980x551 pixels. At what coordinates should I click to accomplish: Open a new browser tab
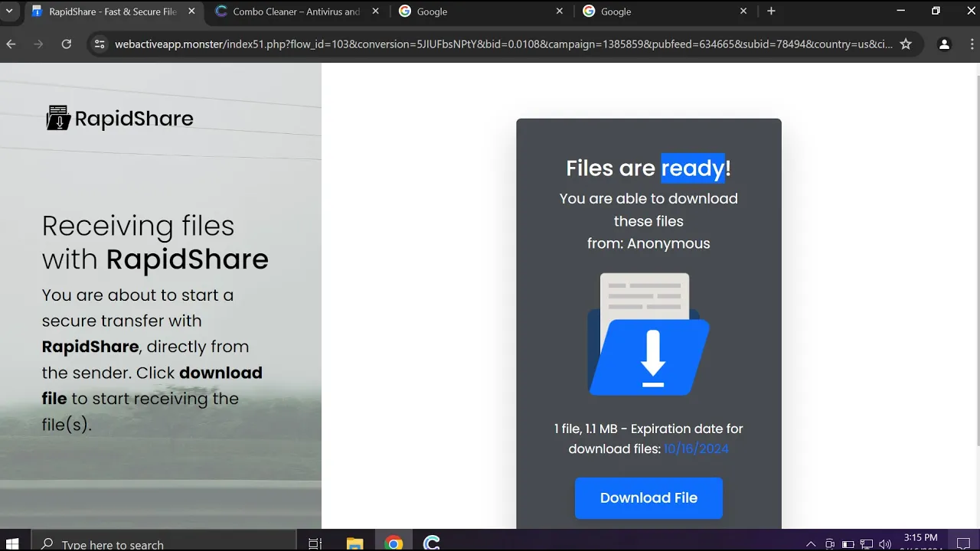771,11
